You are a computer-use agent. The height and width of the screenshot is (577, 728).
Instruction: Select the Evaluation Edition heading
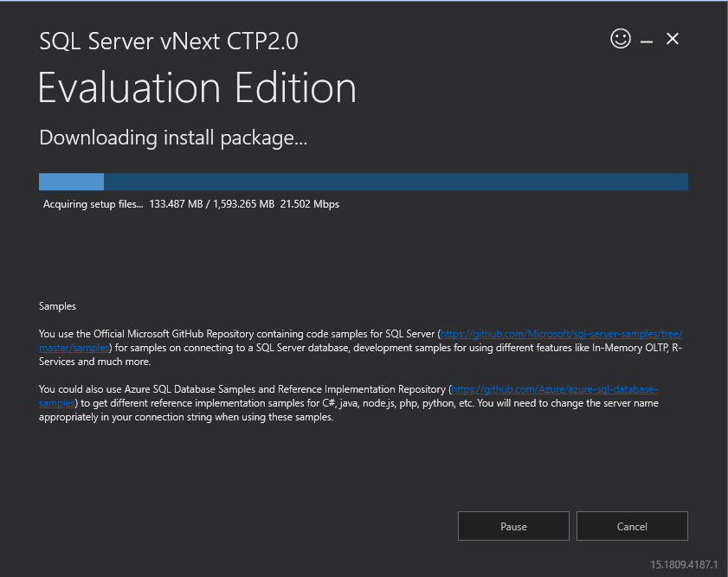(197, 88)
